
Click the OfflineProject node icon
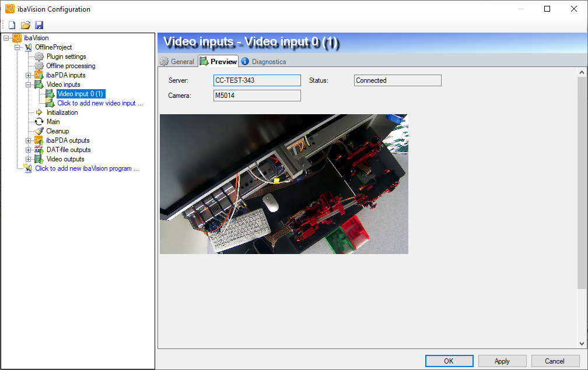point(28,47)
